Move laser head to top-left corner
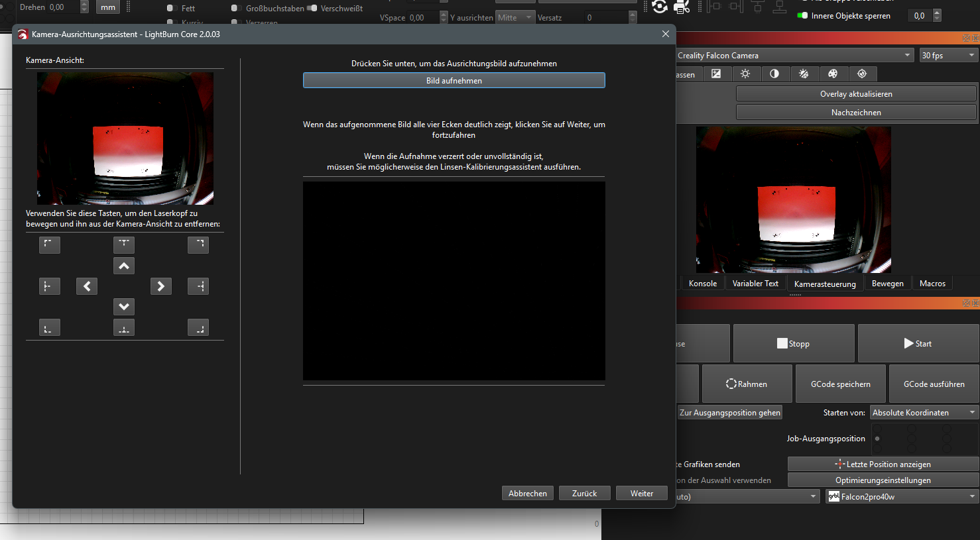980x540 pixels. (50, 245)
